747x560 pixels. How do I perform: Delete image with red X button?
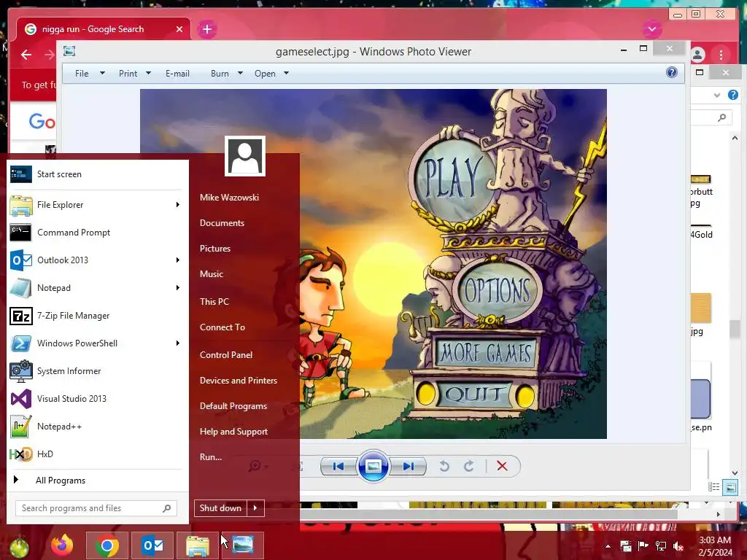click(x=502, y=466)
